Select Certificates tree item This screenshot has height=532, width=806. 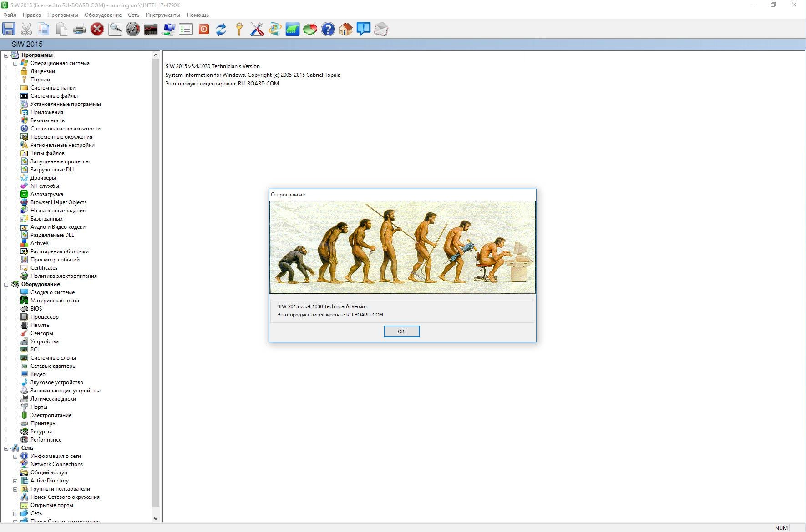click(x=44, y=268)
